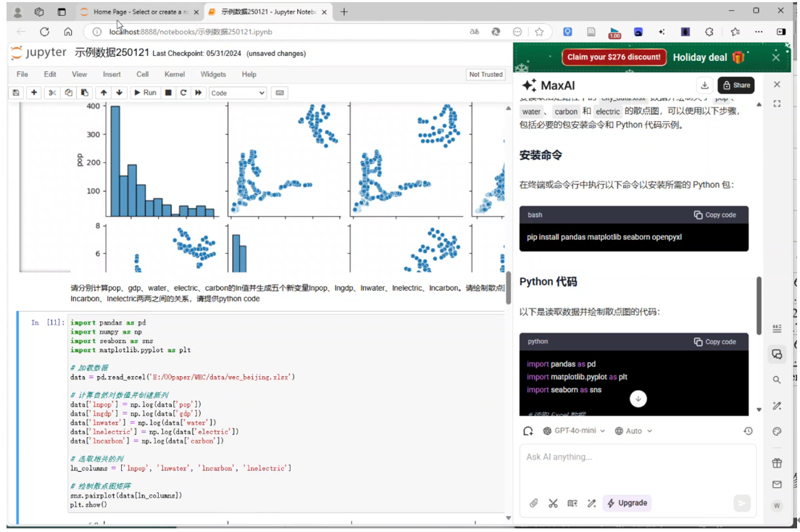
Task: Attach a file in MaxAI input
Action: point(533,504)
